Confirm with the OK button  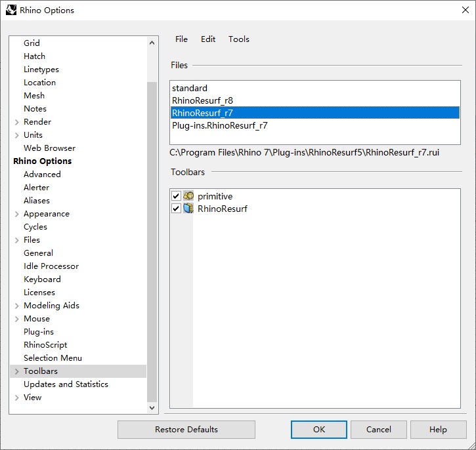tap(318, 430)
